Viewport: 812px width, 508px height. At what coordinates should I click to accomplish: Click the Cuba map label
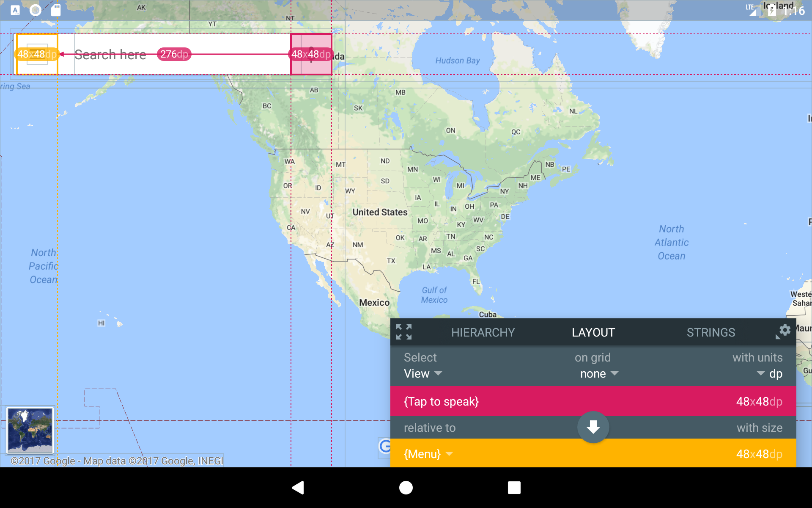pyautogui.click(x=488, y=315)
